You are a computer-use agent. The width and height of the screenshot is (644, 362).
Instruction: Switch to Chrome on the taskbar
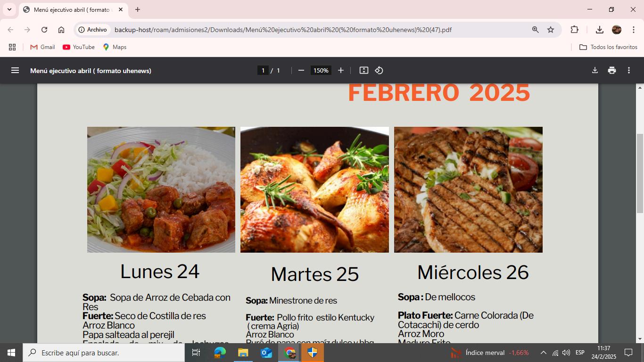point(289,353)
